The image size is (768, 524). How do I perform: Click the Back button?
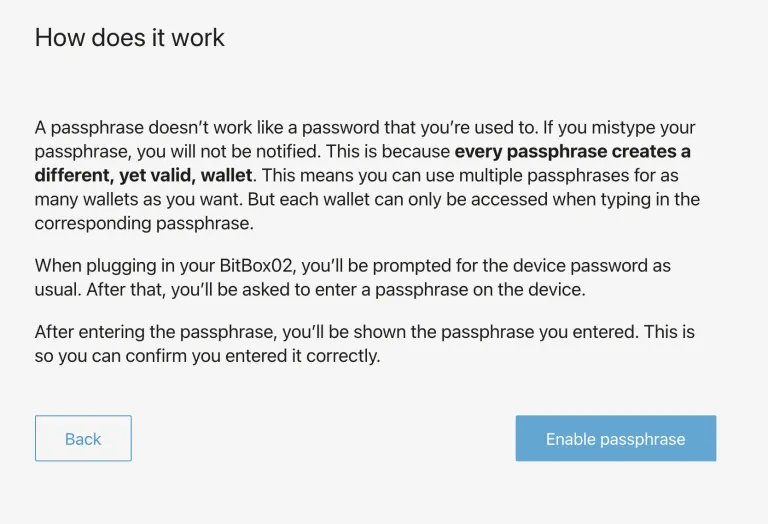[x=83, y=439]
